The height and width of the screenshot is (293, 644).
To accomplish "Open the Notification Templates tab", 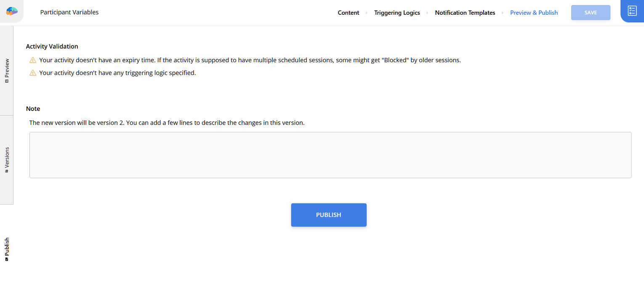I will click(465, 13).
